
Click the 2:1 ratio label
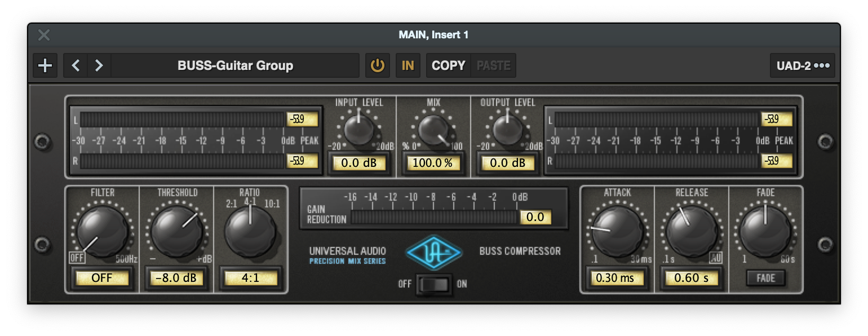231,204
